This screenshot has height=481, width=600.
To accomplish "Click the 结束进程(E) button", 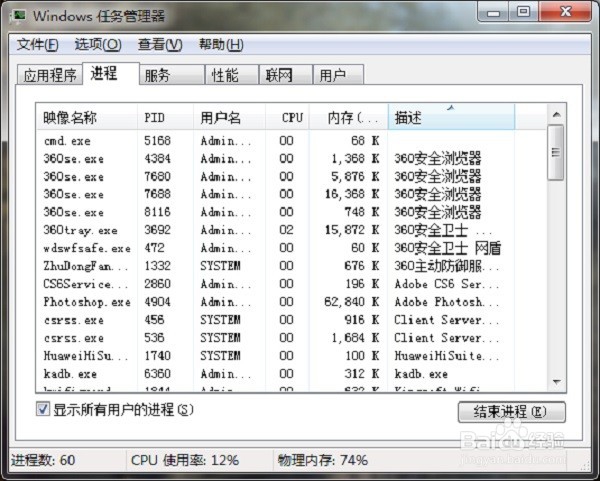I will click(512, 412).
